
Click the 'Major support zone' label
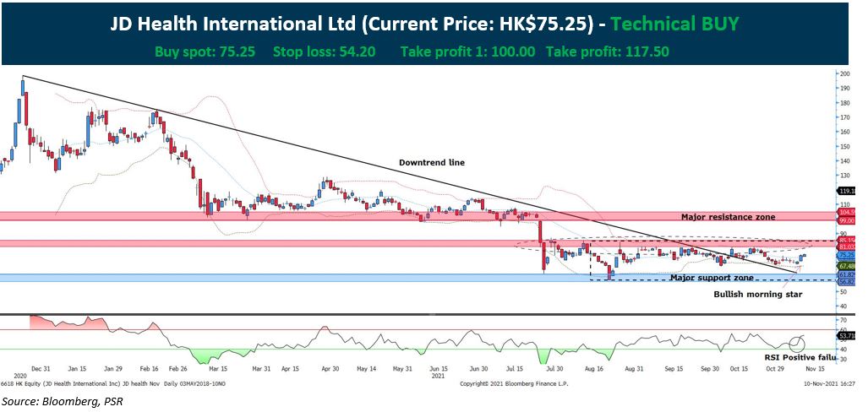tap(712, 277)
